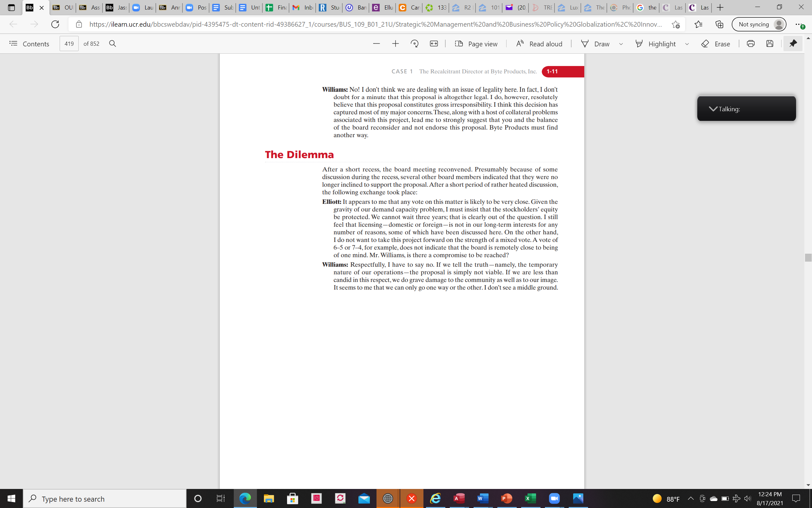Open the Collections icon
This screenshot has width=812, height=508.
pos(719,24)
